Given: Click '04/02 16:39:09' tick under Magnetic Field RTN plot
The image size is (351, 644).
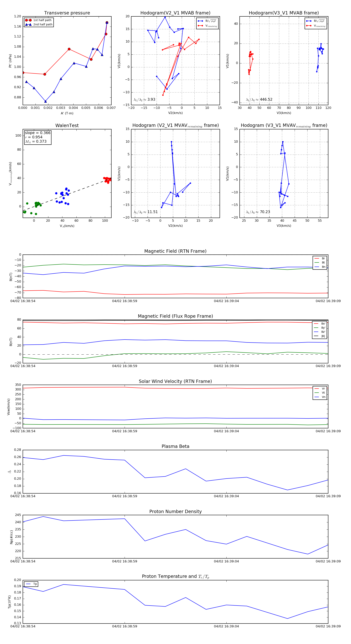Looking at the screenshot, I should click(x=328, y=301).
